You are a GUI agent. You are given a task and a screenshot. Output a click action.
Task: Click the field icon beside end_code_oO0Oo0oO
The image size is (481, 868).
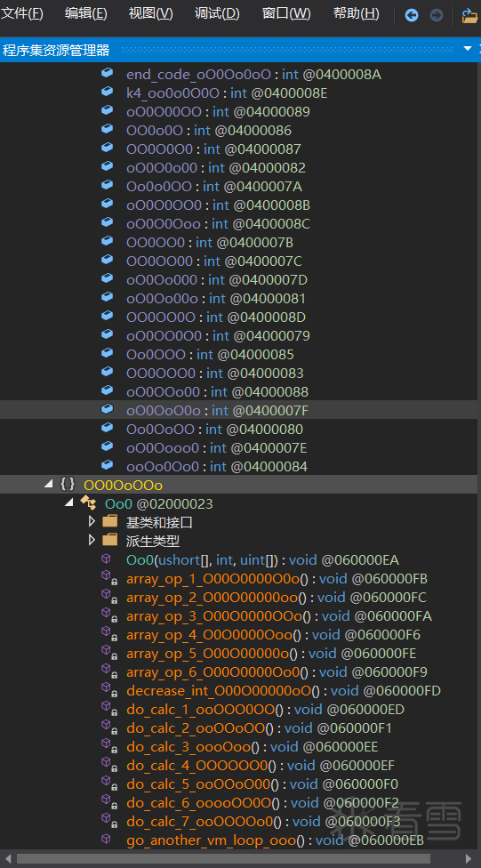107,73
